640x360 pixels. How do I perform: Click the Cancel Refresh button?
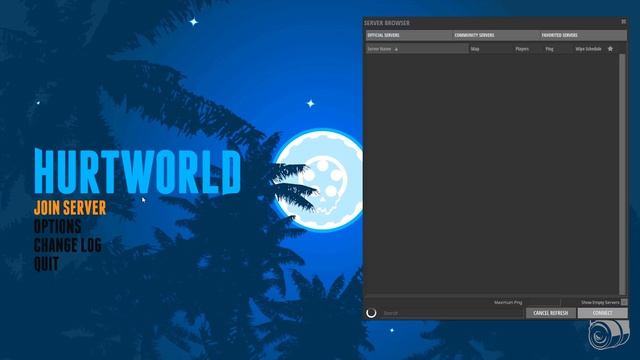coord(551,313)
